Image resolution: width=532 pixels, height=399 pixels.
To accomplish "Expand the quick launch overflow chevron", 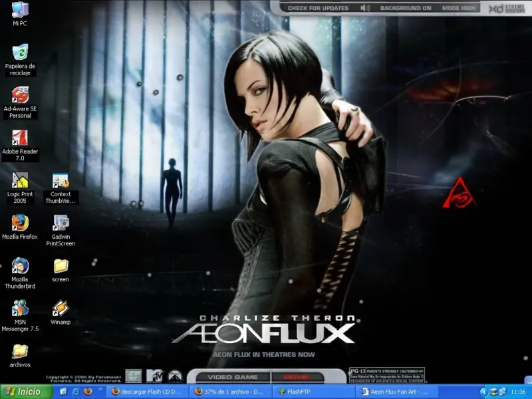I will (x=100, y=390).
